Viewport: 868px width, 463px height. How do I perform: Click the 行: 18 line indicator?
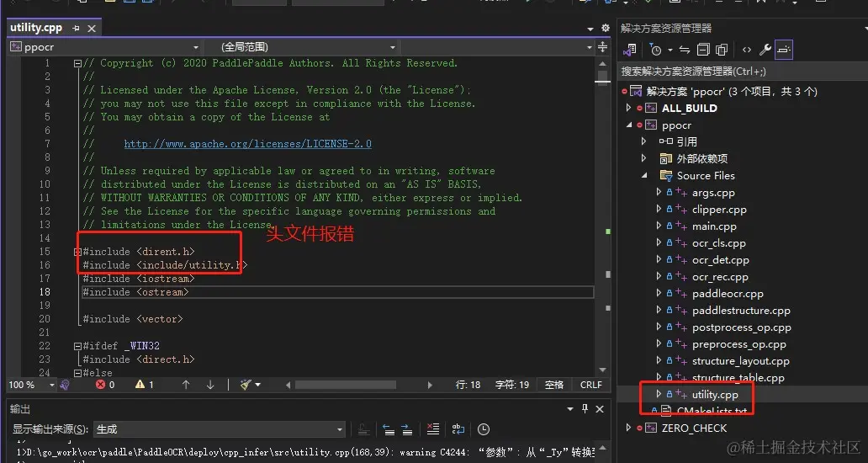468,385
